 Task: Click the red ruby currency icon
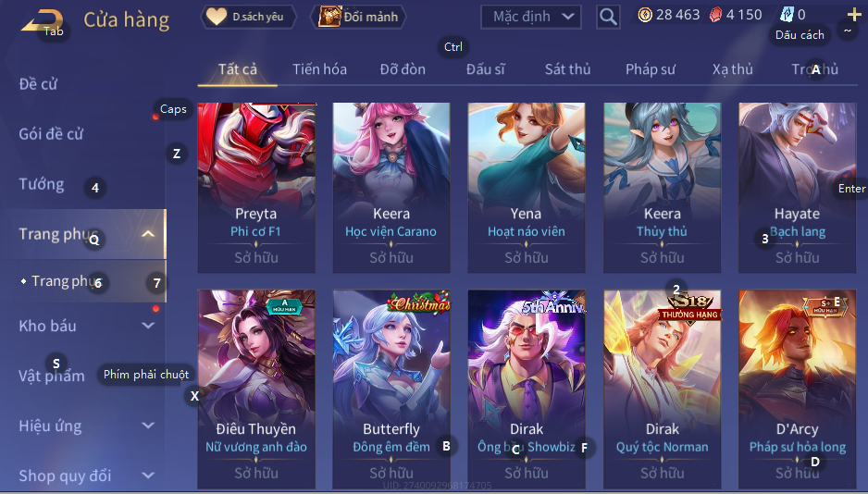(x=715, y=15)
